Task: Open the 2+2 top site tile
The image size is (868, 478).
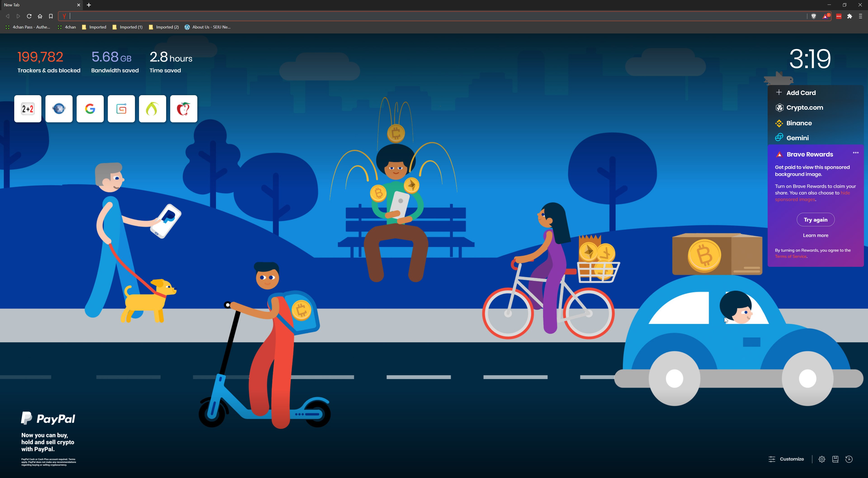Action: [28, 109]
